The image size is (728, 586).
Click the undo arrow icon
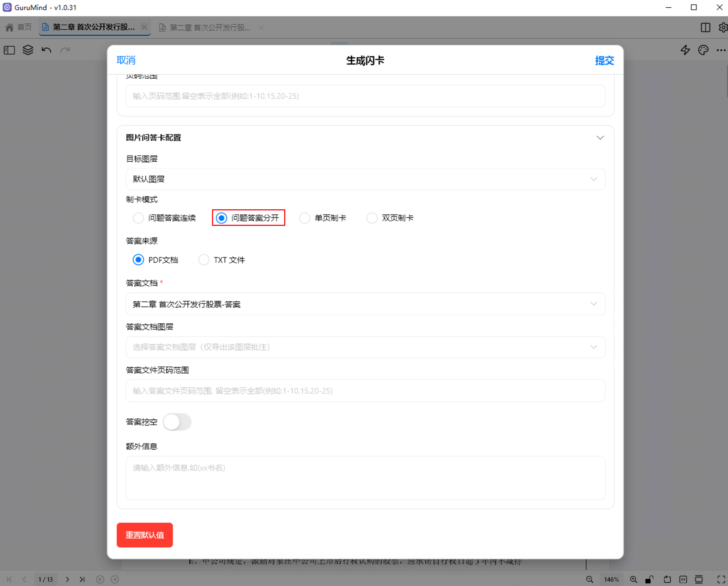[x=46, y=50]
